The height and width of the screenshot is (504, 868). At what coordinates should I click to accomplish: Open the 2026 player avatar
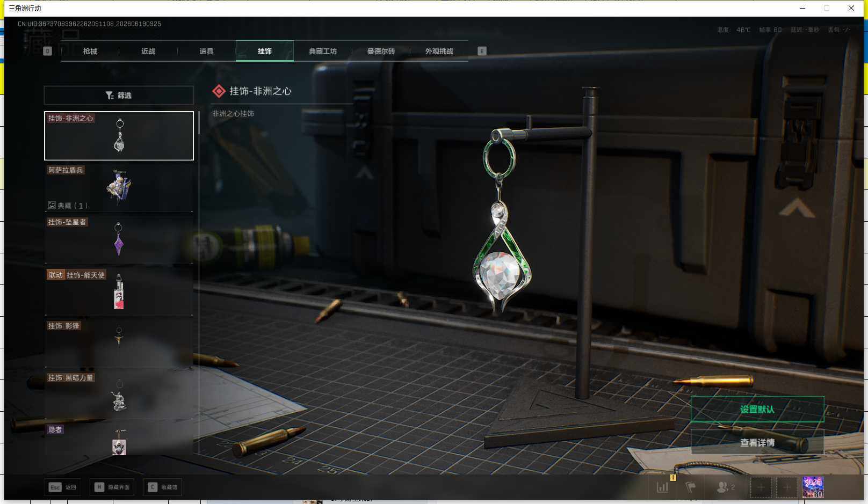pyautogui.click(x=813, y=487)
